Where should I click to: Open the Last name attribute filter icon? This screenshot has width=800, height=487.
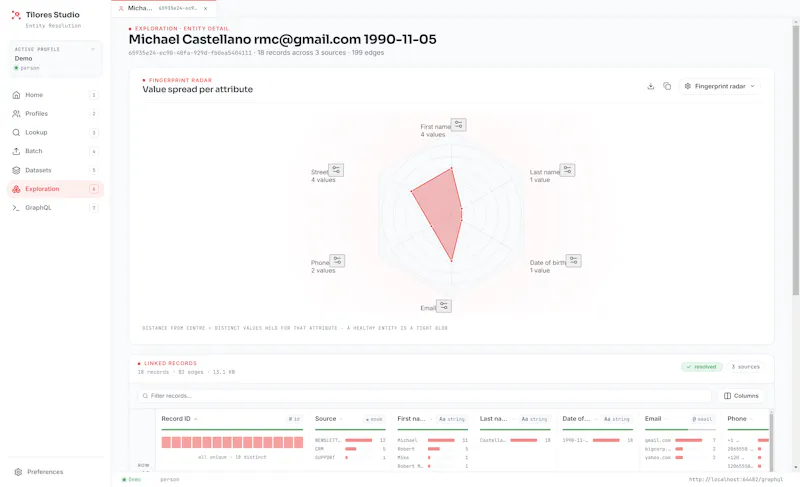point(567,170)
